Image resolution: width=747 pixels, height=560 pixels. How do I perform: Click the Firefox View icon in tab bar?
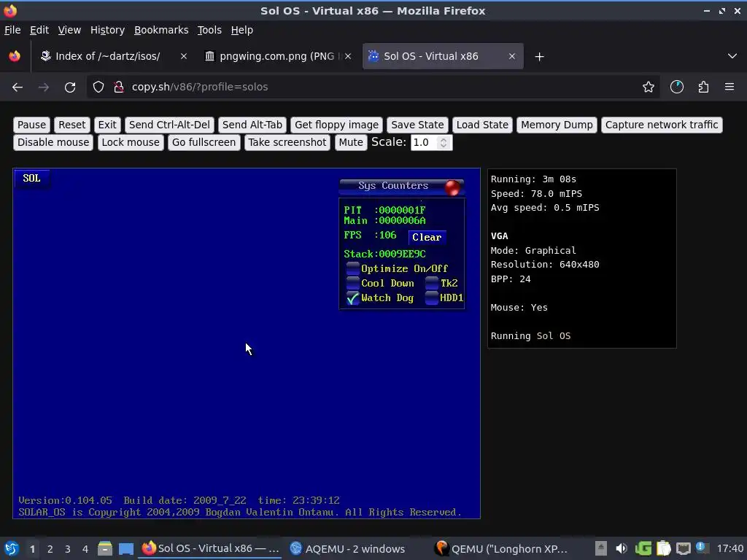15,56
